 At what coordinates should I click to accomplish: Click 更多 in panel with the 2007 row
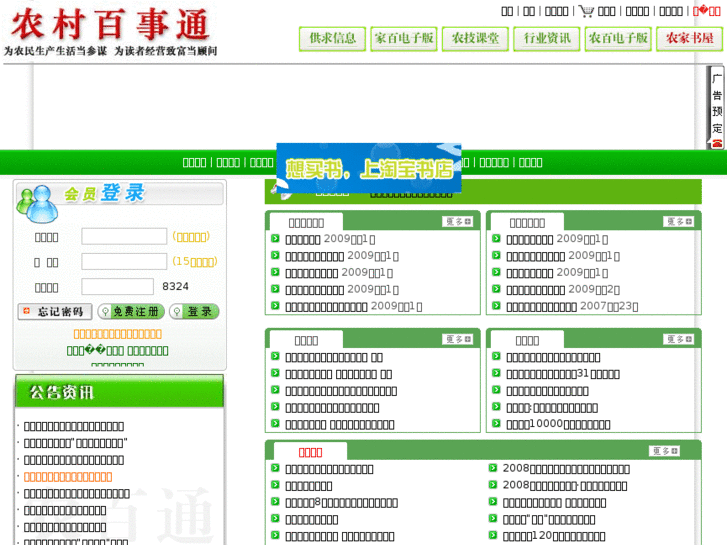pyautogui.click(x=678, y=222)
